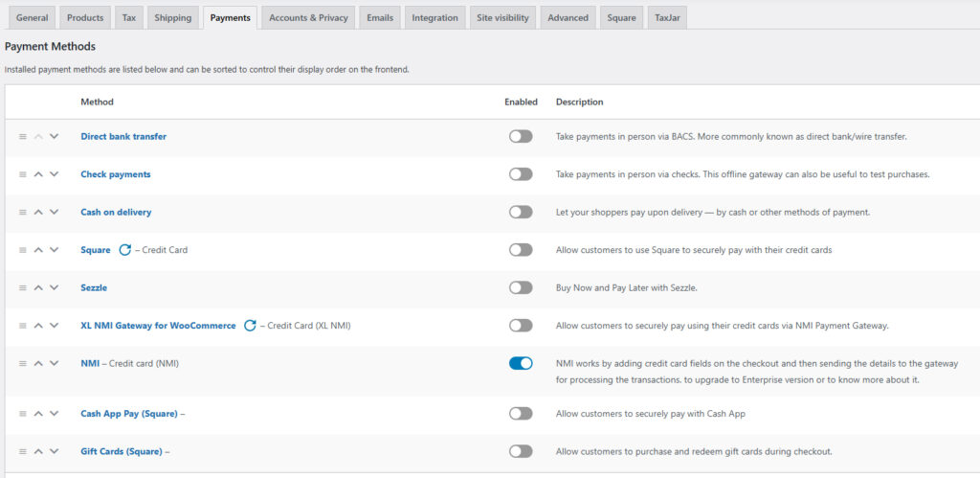Open Cash on delivery link

coord(116,212)
